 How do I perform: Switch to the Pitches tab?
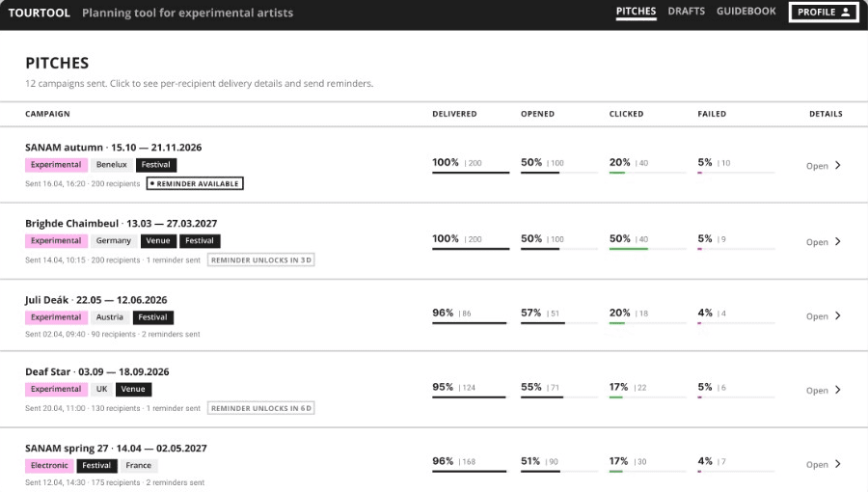point(637,12)
